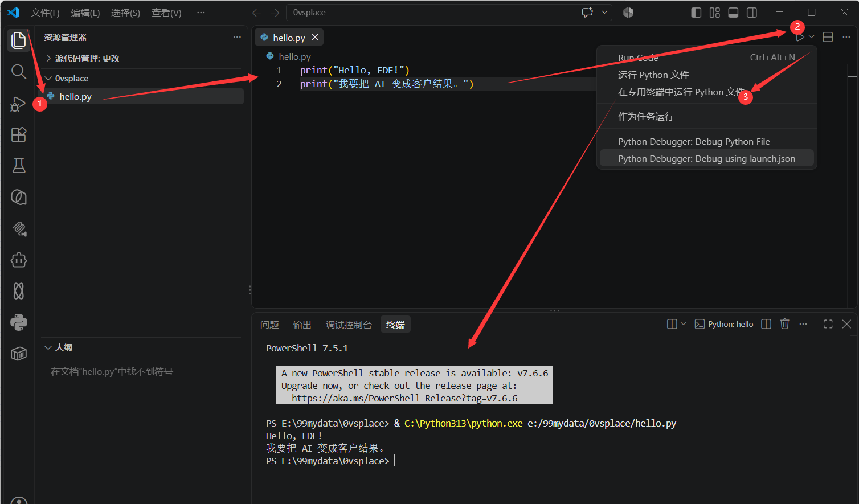Select the hello.py editor tab
This screenshot has height=504, width=859.
coord(289,38)
